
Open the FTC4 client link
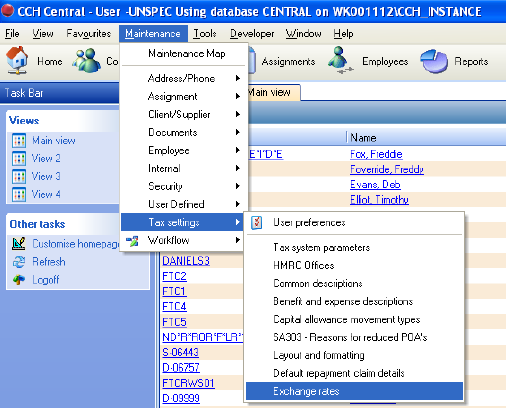click(174, 307)
